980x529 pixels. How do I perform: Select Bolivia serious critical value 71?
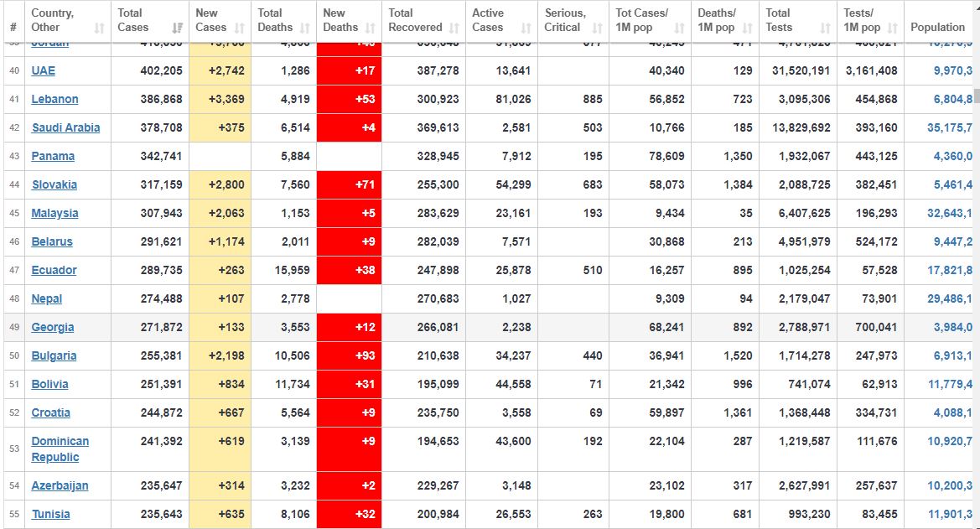[595, 384]
